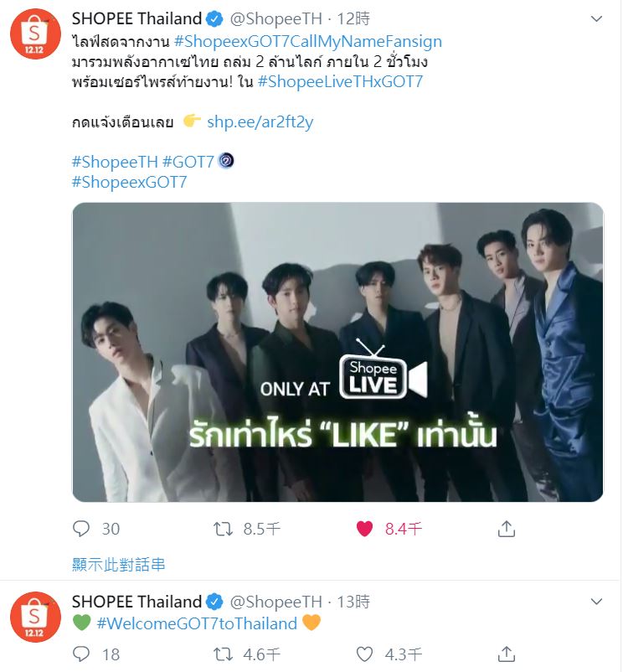Expand first tweet's more options chevron
Screen dimensions: 623x672
click(x=595, y=18)
